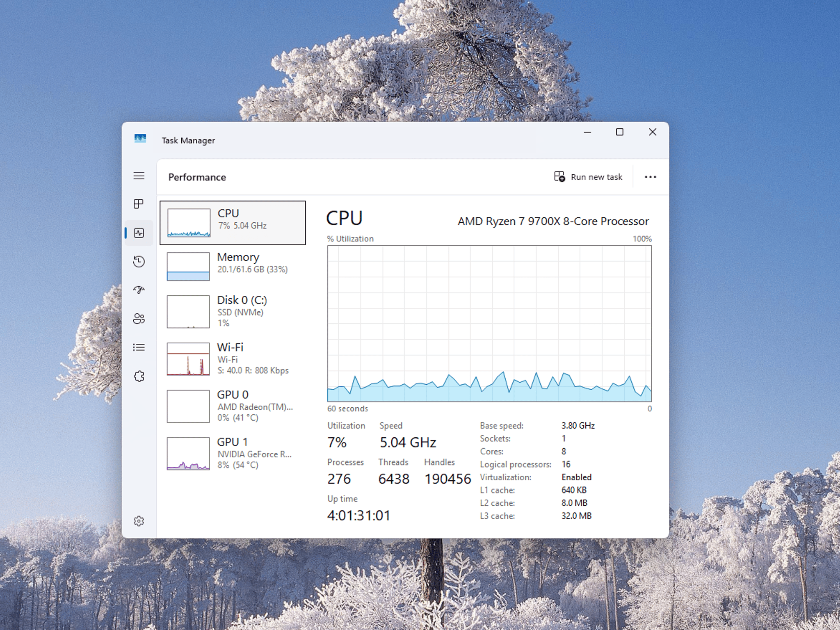
Task: Click the processes count 276
Action: point(339,479)
